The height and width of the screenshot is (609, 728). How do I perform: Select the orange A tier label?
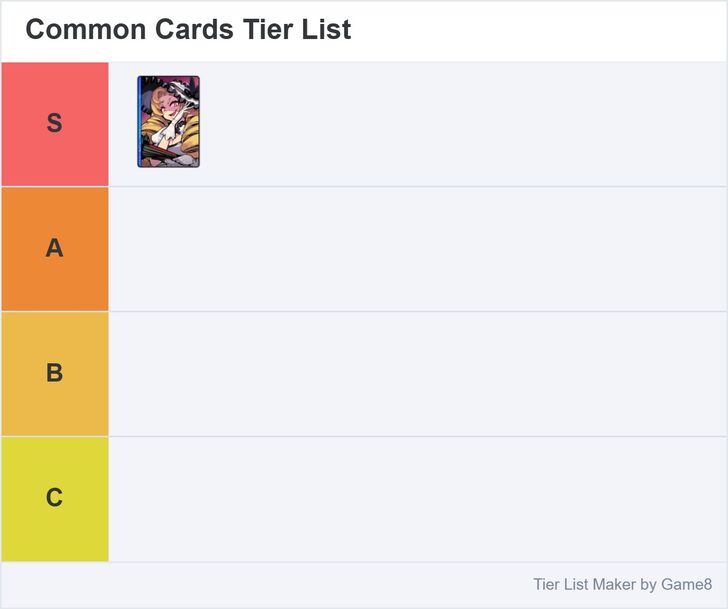(55, 248)
